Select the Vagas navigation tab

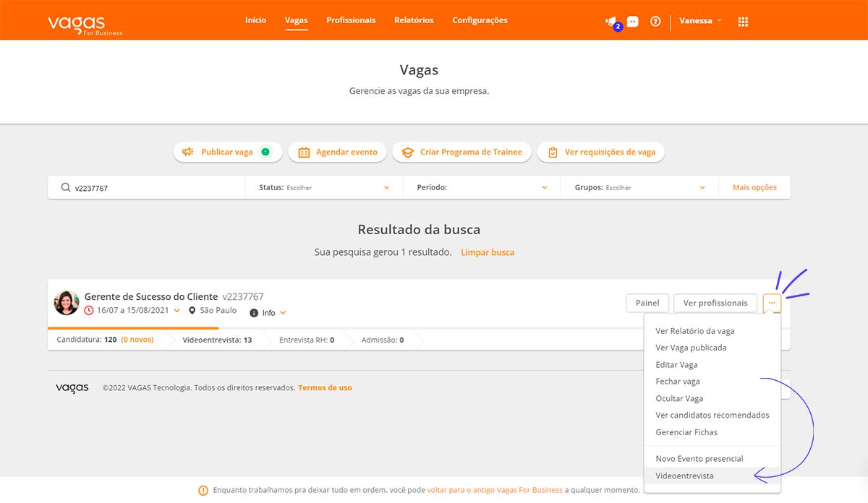[x=297, y=20]
